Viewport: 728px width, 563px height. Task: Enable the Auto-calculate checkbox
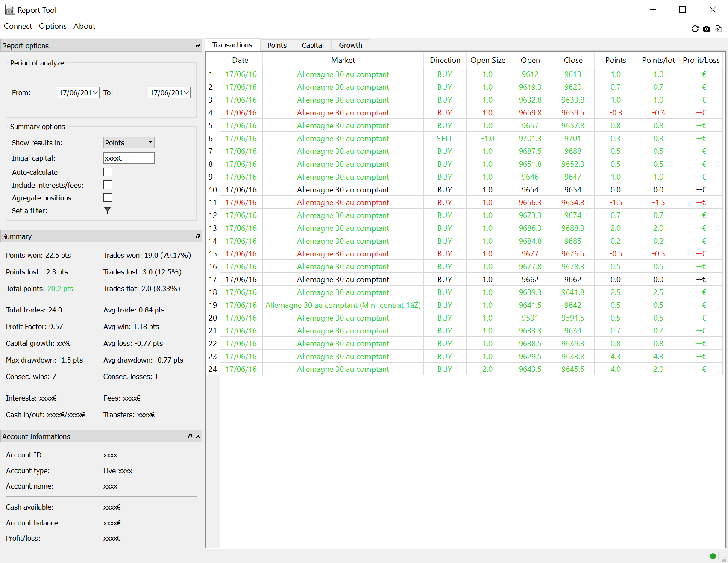tap(108, 172)
